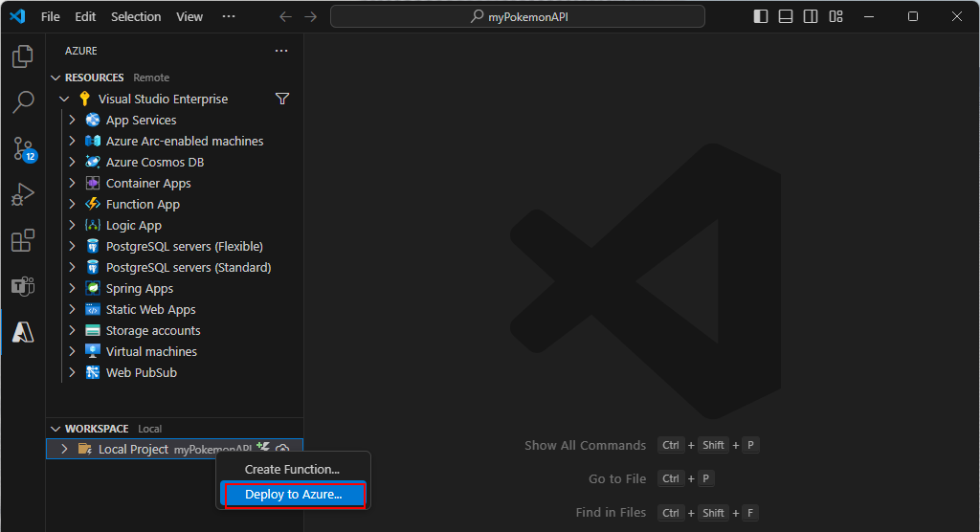Click the Create Function lightning icon on Local Project
The height and width of the screenshot is (532, 980).
click(x=263, y=447)
